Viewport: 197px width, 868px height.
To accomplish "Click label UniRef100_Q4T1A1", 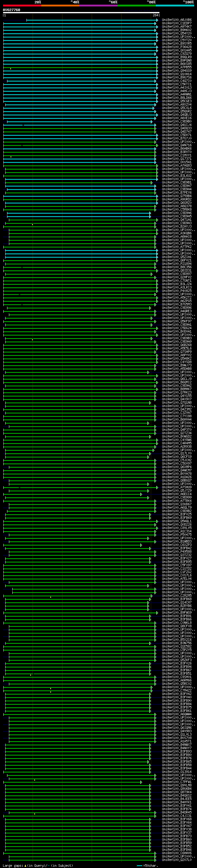I will [x=177, y=220].
